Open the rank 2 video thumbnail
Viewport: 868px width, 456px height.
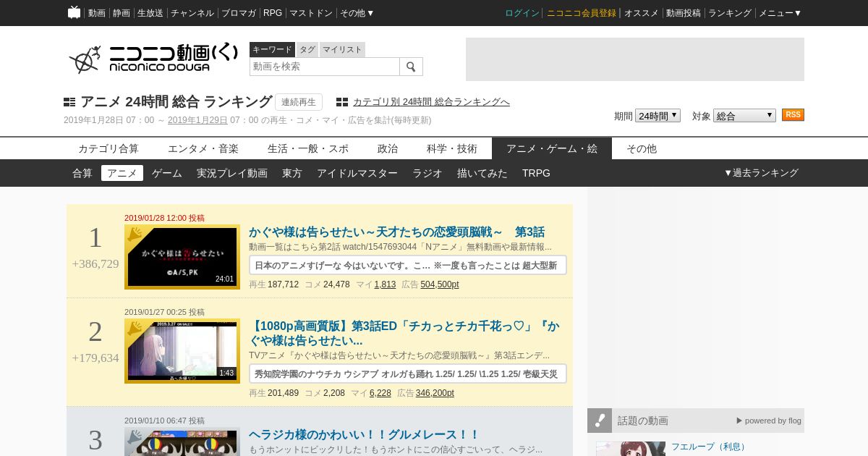[182, 351]
